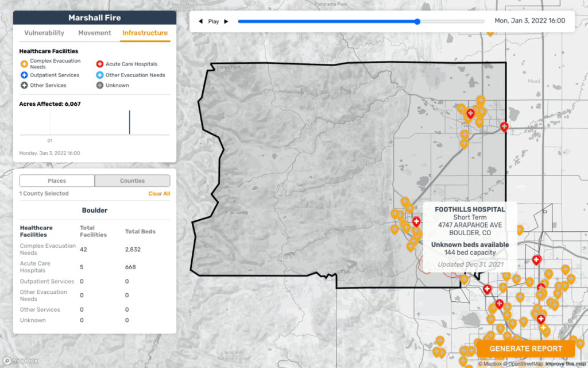Switch to the Places toggle
The height and width of the screenshot is (368, 588).
coord(57,181)
